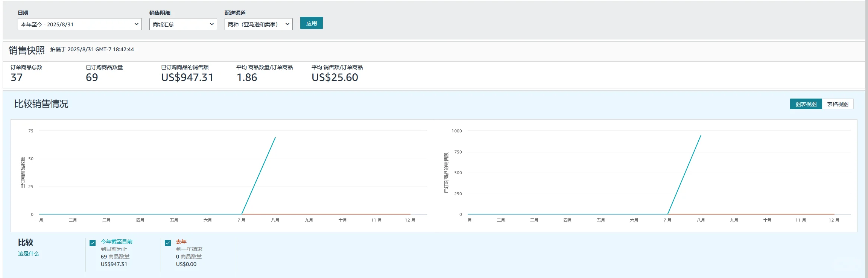Image resolution: width=868 pixels, height=278 pixels.
Task: Click the 八月 peak point on the units chart
Action: (275, 138)
